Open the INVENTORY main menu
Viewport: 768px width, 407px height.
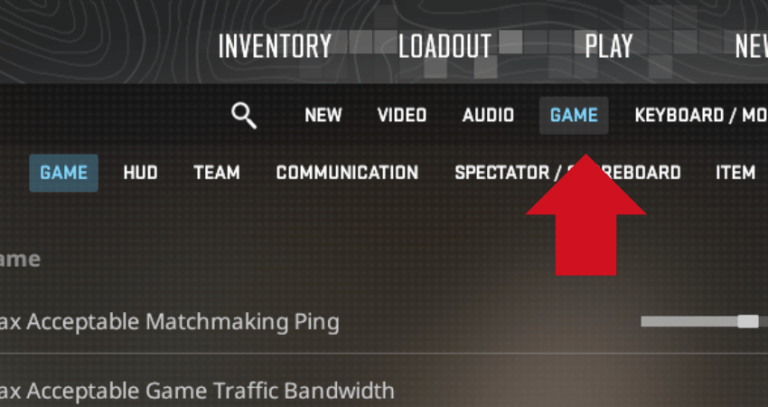click(x=275, y=47)
